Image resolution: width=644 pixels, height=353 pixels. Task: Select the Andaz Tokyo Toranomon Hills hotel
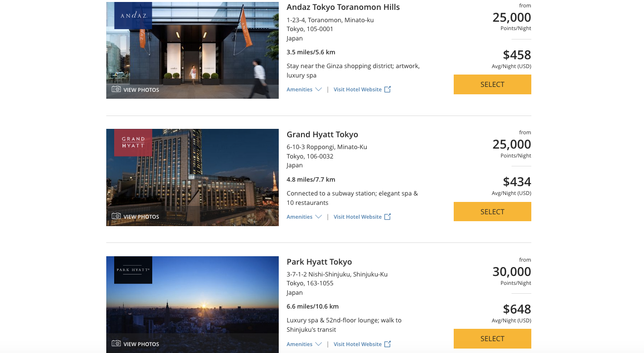pos(492,84)
